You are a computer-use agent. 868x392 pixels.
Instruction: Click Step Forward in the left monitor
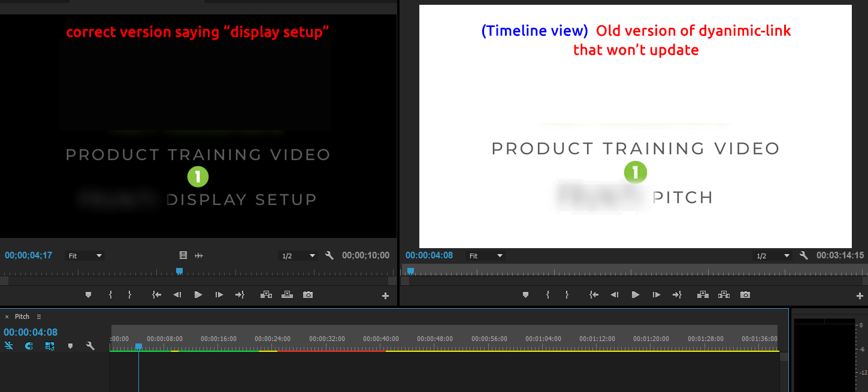[219, 294]
